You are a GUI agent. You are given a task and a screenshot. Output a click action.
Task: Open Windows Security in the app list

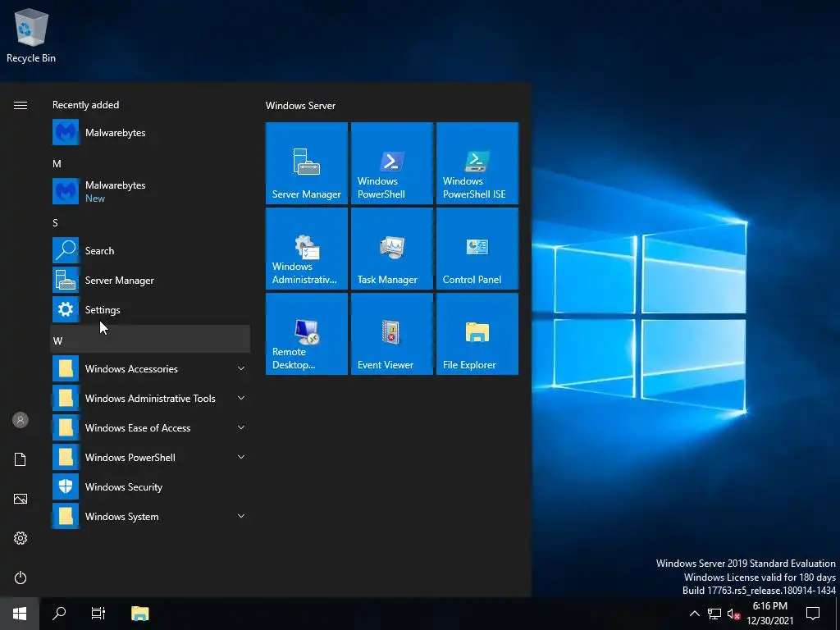pos(150,486)
